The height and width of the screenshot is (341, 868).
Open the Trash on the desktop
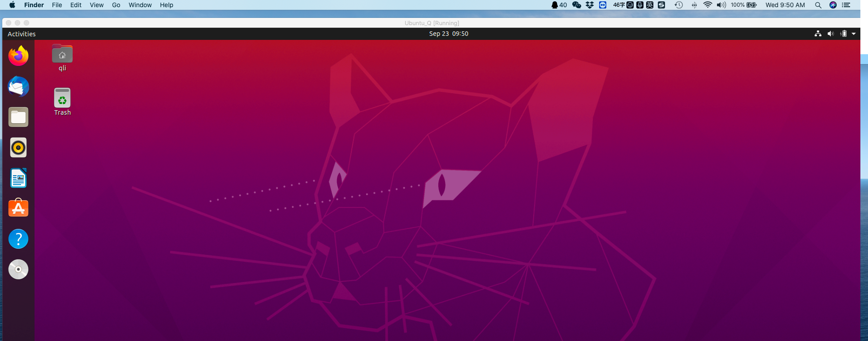tap(62, 98)
